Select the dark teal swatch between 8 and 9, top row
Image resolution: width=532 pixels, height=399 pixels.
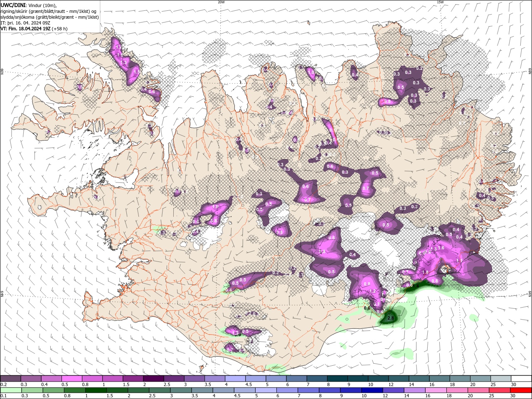337,379
